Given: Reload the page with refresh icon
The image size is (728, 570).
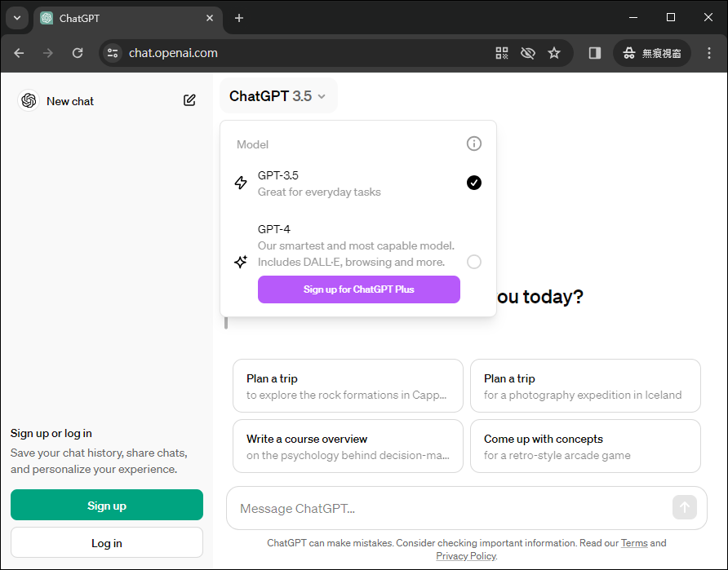Looking at the screenshot, I should (x=78, y=53).
